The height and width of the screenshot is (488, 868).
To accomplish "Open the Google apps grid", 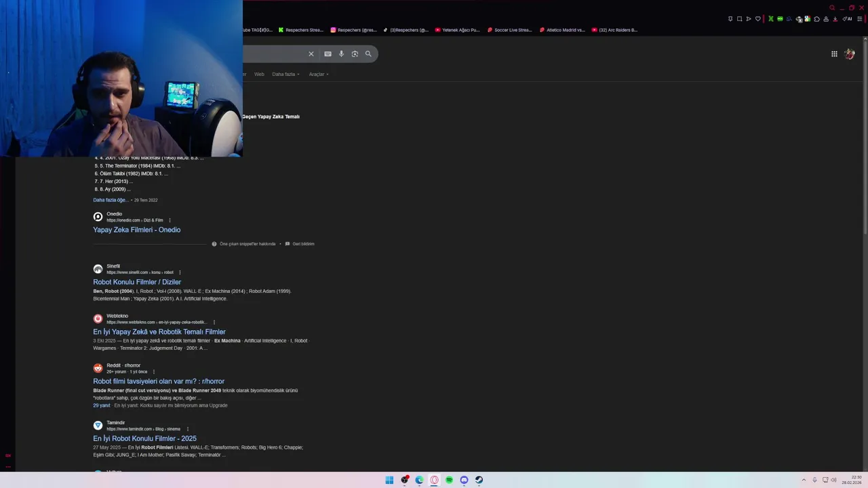I will click(x=834, y=54).
